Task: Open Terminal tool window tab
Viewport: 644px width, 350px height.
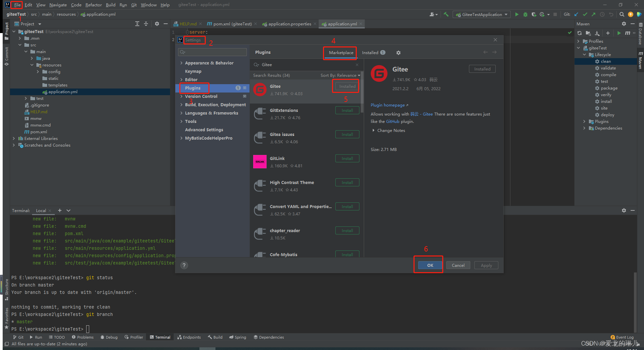Action: point(160,337)
